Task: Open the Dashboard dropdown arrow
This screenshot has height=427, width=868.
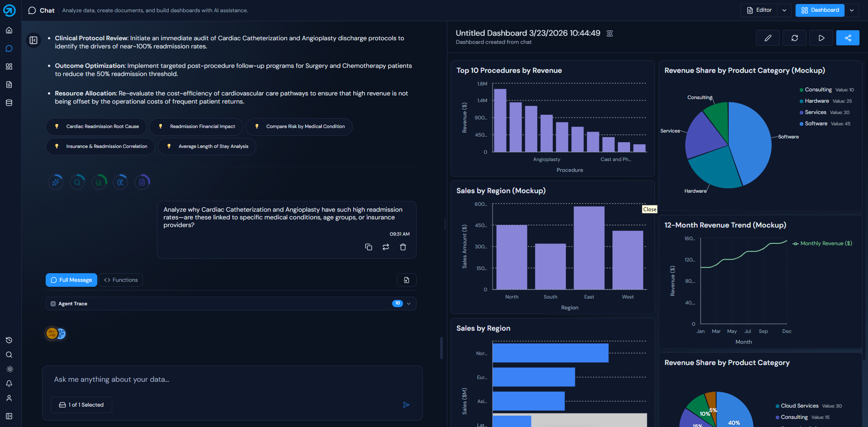Action: [852, 10]
